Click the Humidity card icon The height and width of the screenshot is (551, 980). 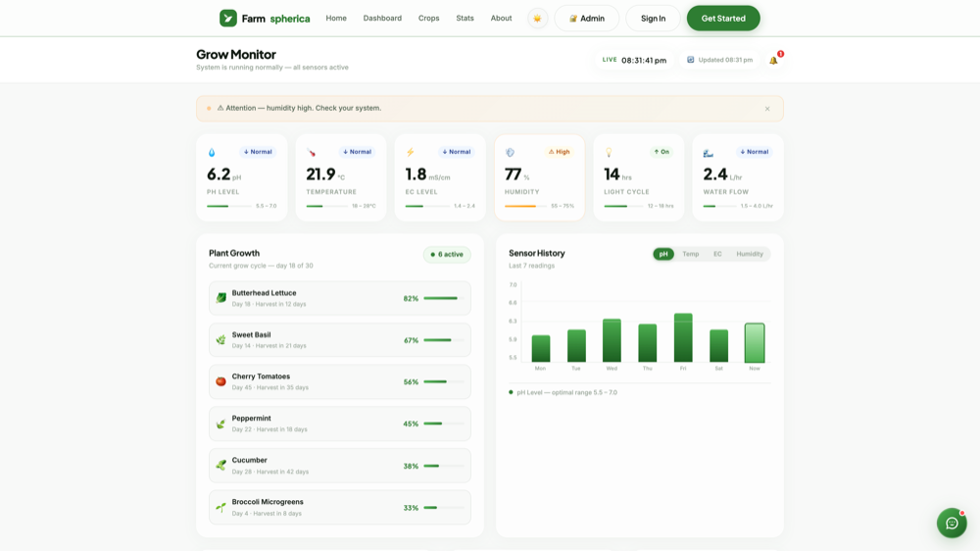(x=510, y=153)
